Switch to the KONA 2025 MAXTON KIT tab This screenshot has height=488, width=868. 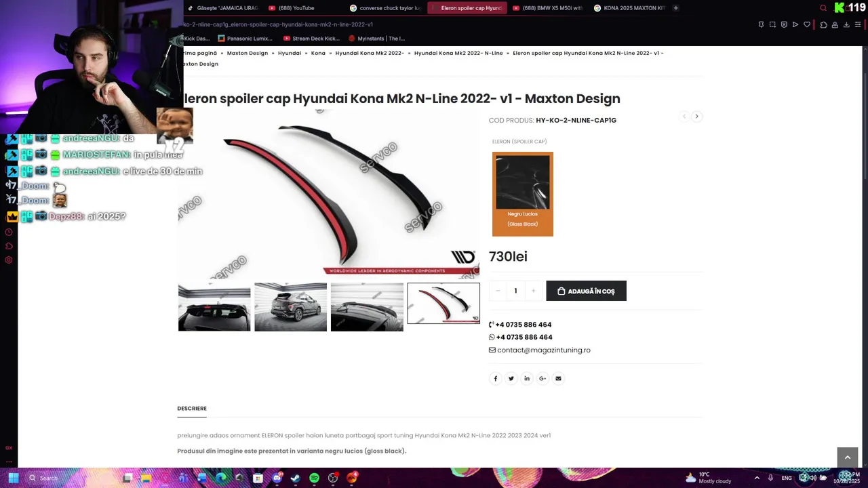[x=629, y=8]
